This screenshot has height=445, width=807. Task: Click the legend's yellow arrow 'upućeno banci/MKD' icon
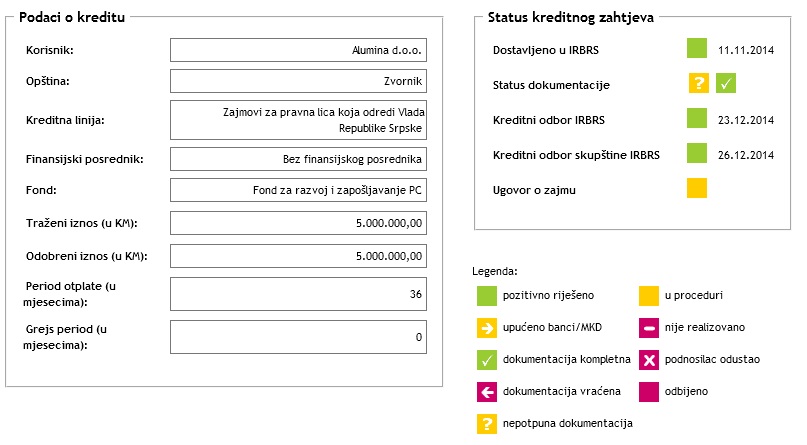click(487, 327)
